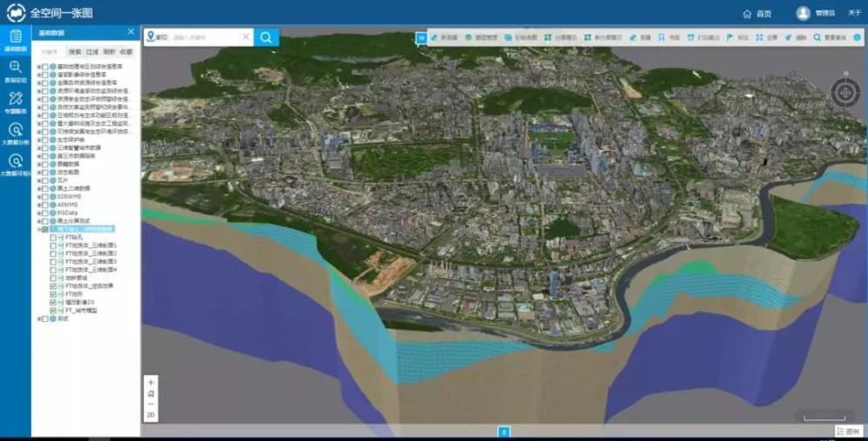This screenshot has height=441, width=868.
Task: Uncheck the FT_3d白模型 layer checkbox
Action: pyautogui.click(x=53, y=311)
